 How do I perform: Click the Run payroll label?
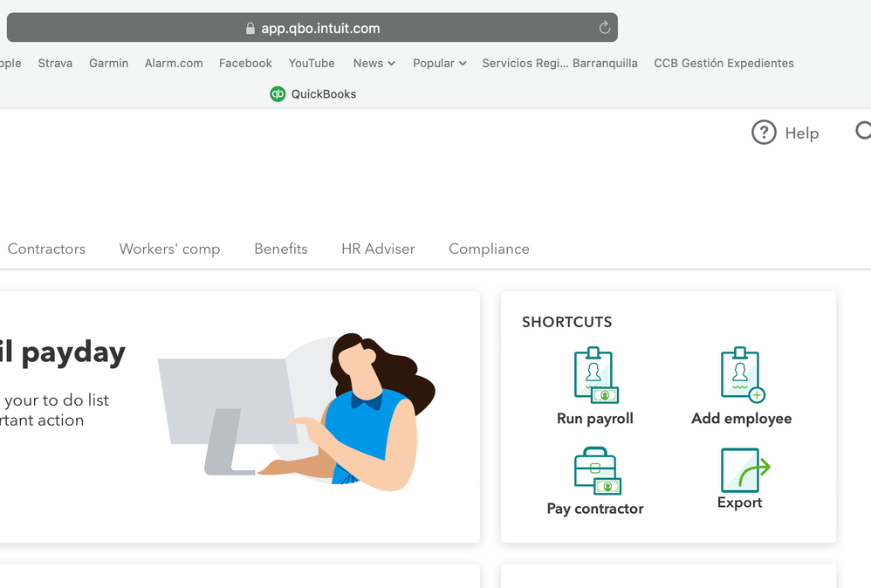pyautogui.click(x=595, y=419)
